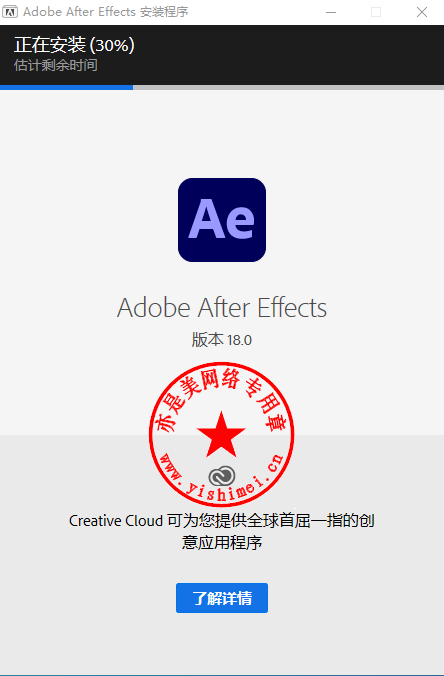The width and height of the screenshot is (444, 676).
Task: Close the After Effects installer window
Action: point(422,12)
